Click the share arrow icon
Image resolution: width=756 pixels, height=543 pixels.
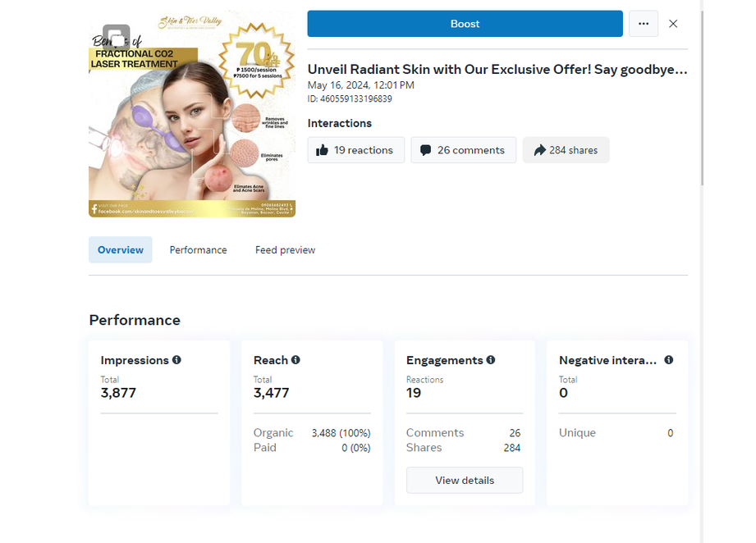coord(539,150)
